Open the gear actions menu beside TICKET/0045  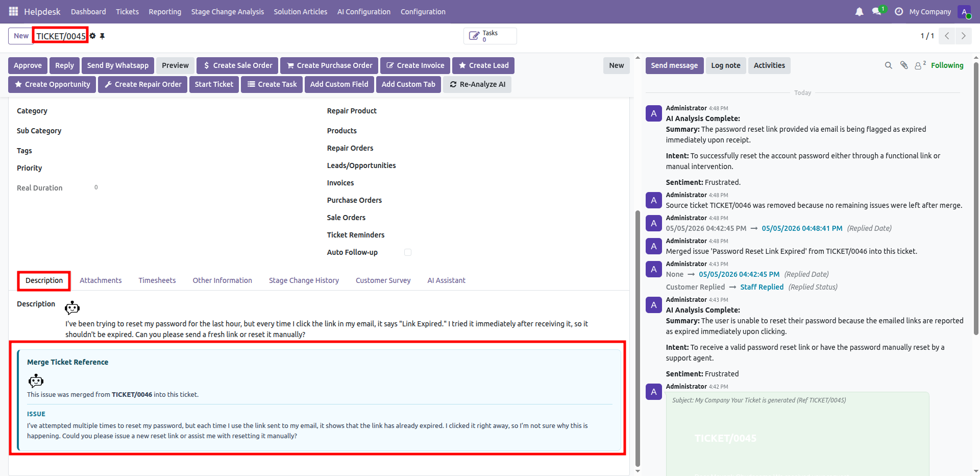(92, 36)
